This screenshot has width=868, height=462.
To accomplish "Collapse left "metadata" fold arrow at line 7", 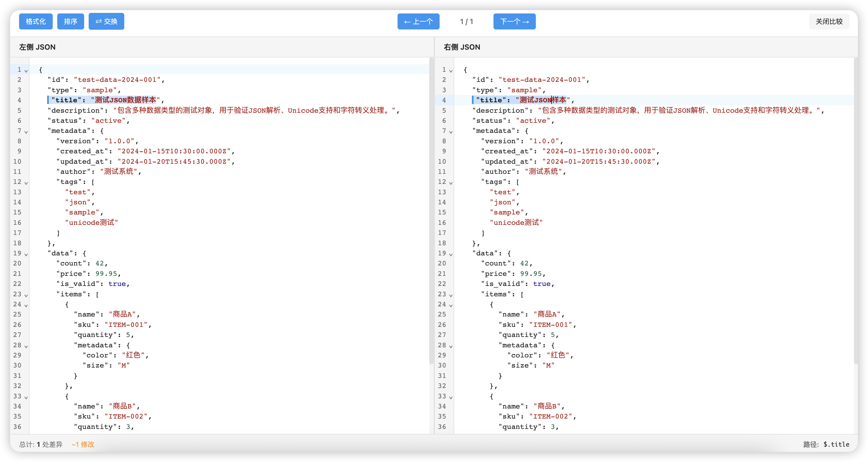I will pyautogui.click(x=26, y=132).
